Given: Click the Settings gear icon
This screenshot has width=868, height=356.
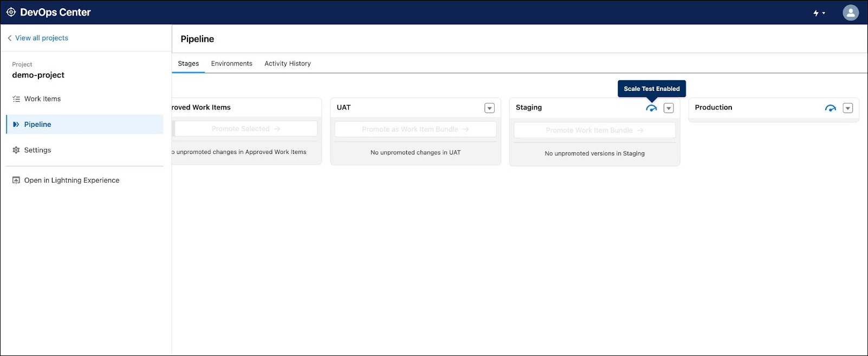Looking at the screenshot, I should point(16,150).
